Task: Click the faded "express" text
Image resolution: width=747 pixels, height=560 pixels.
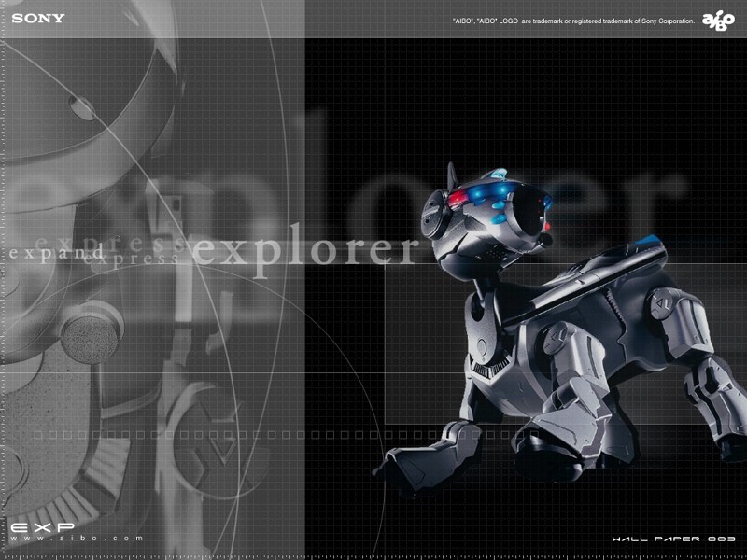Action: (x=140, y=245)
